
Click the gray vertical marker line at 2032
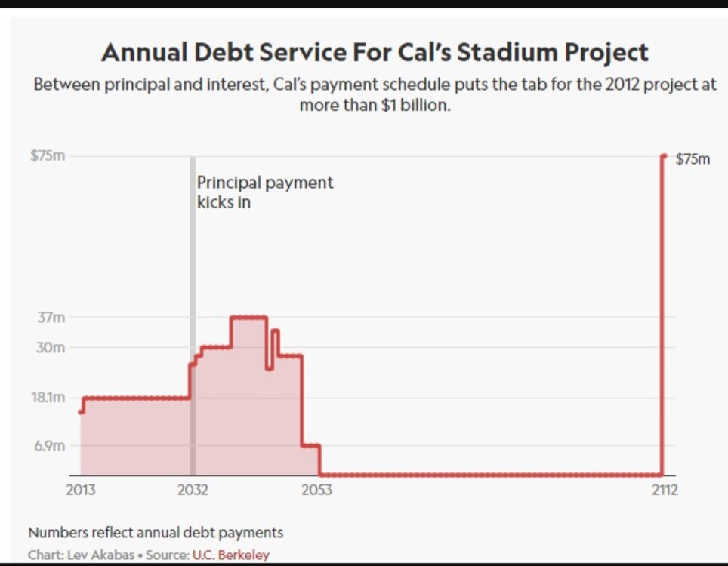click(x=193, y=264)
